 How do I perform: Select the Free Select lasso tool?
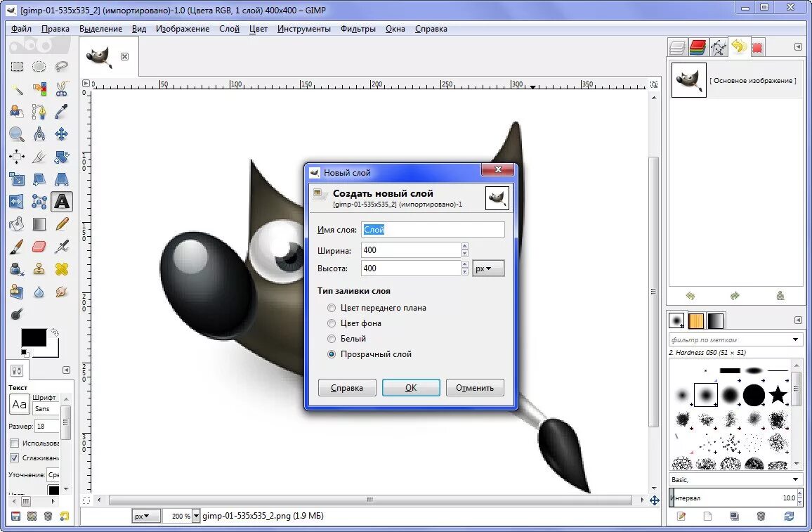pyautogui.click(x=62, y=66)
